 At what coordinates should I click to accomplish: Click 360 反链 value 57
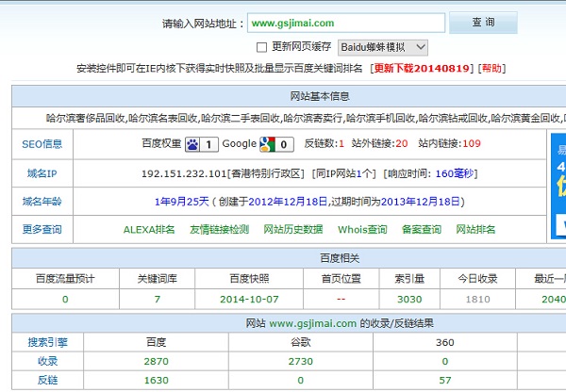point(445,380)
